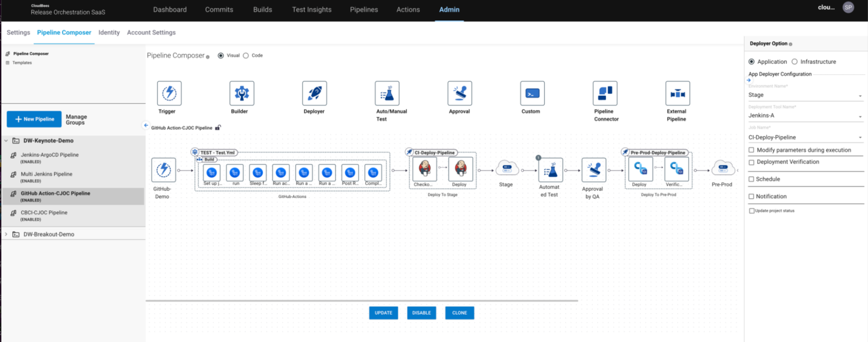
Task: Open the Pipelines menu
Action: coord(364,9)
